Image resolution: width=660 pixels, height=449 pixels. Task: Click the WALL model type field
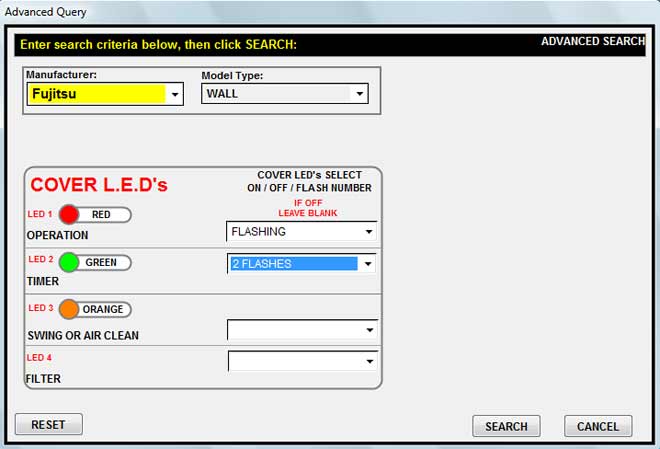point(276,94)
